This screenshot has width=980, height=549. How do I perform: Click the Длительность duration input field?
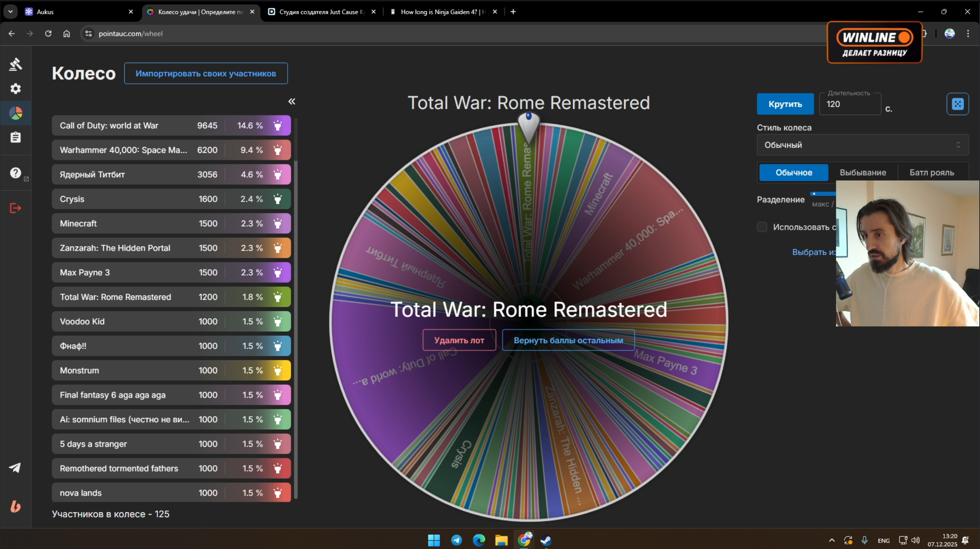pyautogui.click(x=849, y=104)
